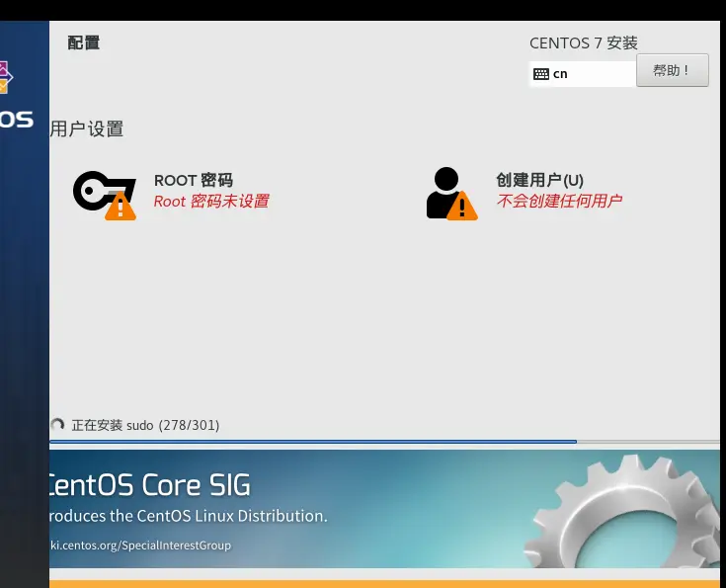The width and height of the screenshot is (726, 588).
Task: Click the '不会创建任何用户' warning text
Action: tap(559, 201)
